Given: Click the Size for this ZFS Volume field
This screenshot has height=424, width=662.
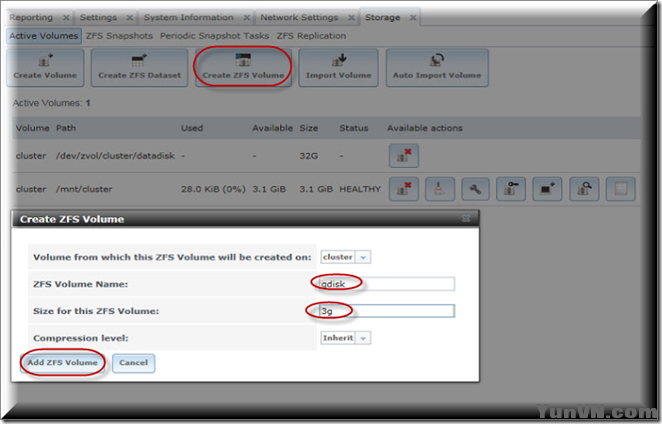Looking at the screenshot, I should [387, 311].
